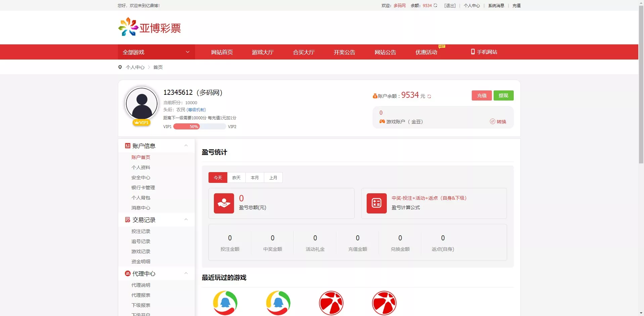Collapse the 账户信息 section
The width and height of the screenshot is (644, 316).
pyautogui.click(x=186, y=146)
